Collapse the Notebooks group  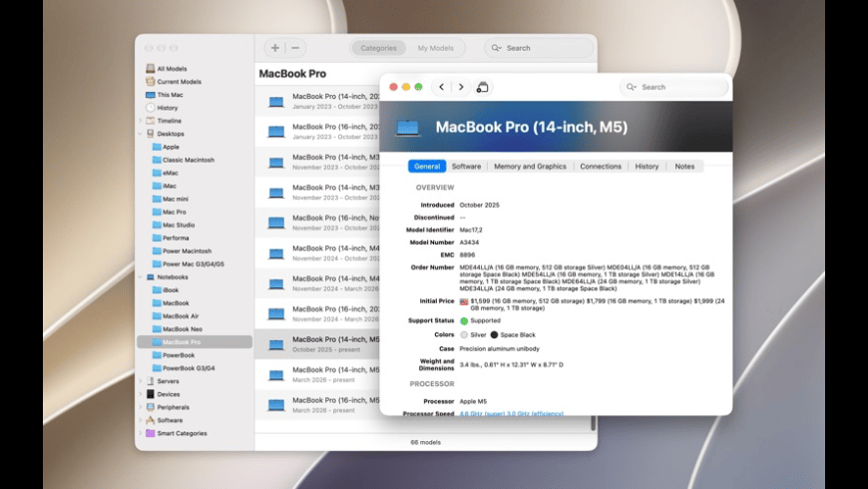point(140,276)
